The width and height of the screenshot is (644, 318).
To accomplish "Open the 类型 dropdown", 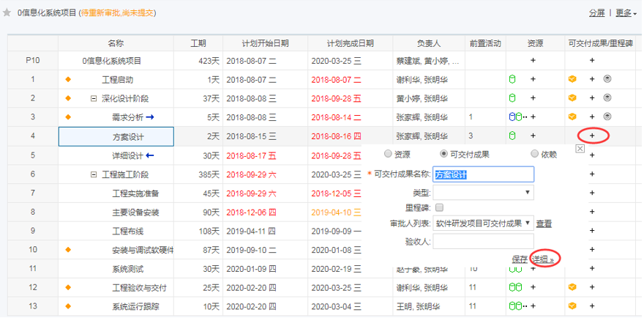I will tap(483, 193).
